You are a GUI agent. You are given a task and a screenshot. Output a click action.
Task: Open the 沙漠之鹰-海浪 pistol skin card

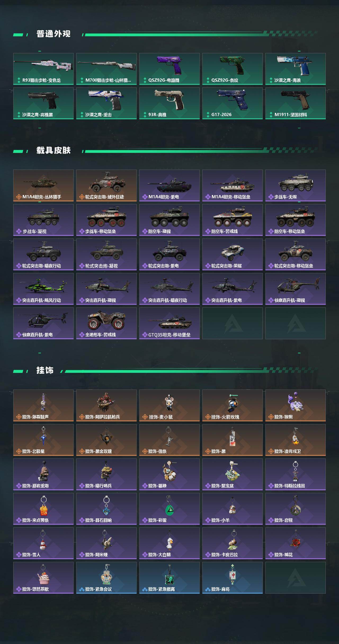pos(296,69)
